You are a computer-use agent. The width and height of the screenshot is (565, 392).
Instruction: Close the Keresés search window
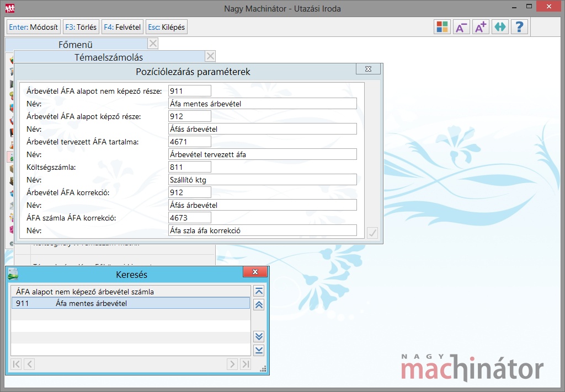point(255,272)
